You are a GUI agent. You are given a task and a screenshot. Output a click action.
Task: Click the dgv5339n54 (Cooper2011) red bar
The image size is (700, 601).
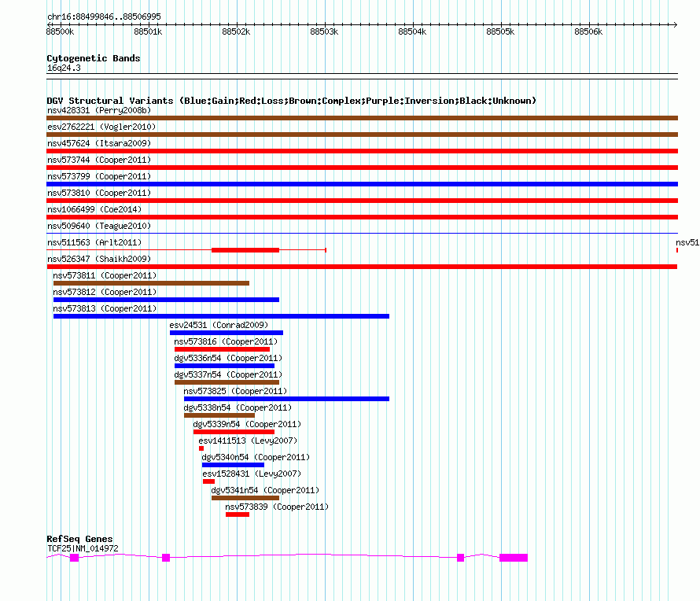coord(234,432)
